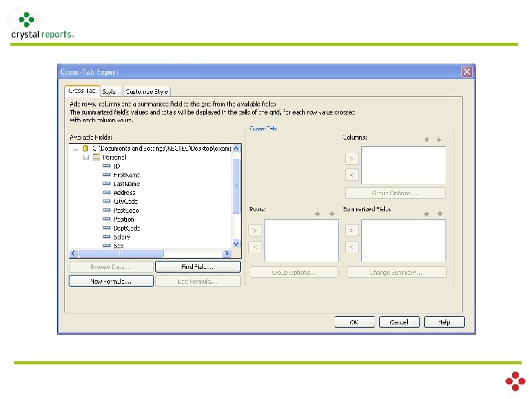Click inside the Summarized Fields list box
The width and height of the screenshot is (532, 399).
[403, 241]
